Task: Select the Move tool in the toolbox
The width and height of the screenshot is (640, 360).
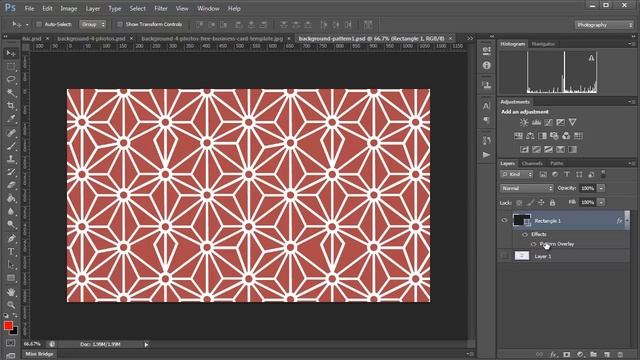Action: coord(11,53)
